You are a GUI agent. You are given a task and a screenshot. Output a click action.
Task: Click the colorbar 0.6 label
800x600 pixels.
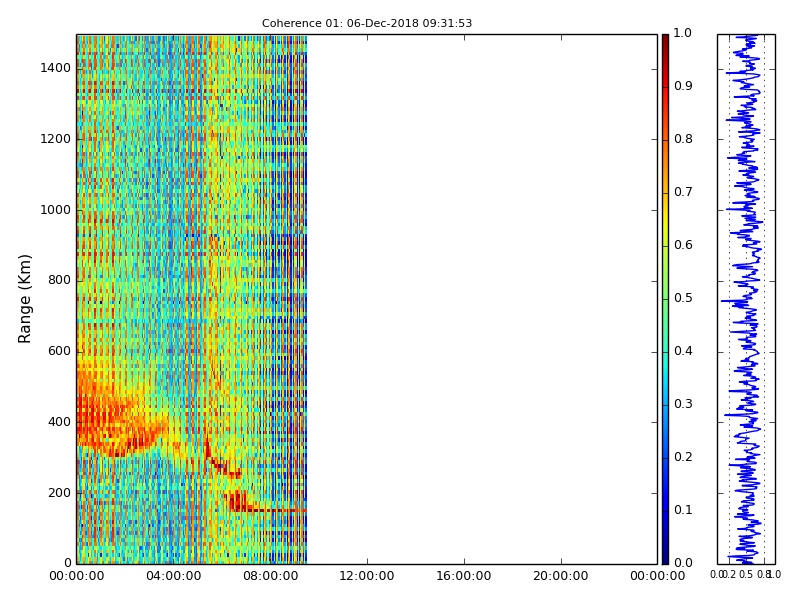coord(683,245)
